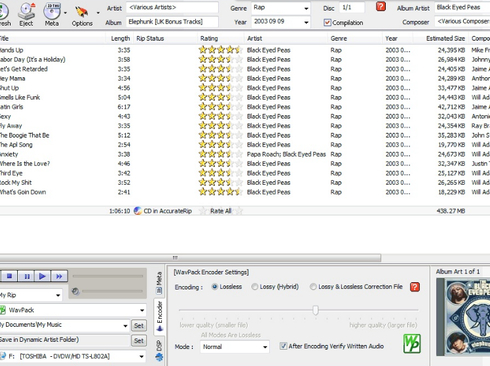Open the Options toolbar icon
Screen dimensions: 490x366
(81, 12)
